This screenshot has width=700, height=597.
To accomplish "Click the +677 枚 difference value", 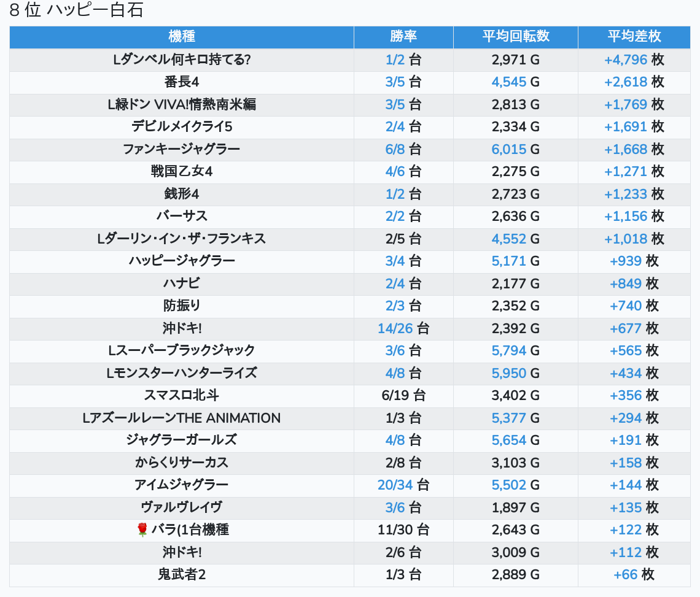I will tap(634, 328).
